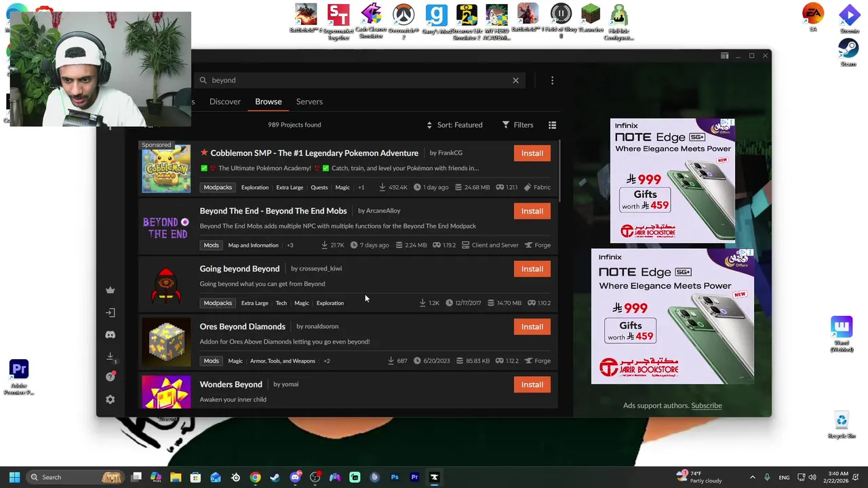Screen dimensions: 868x488
Task: Expand the '+3' extra tags on Beyond The End
Action: pos(290,245)
